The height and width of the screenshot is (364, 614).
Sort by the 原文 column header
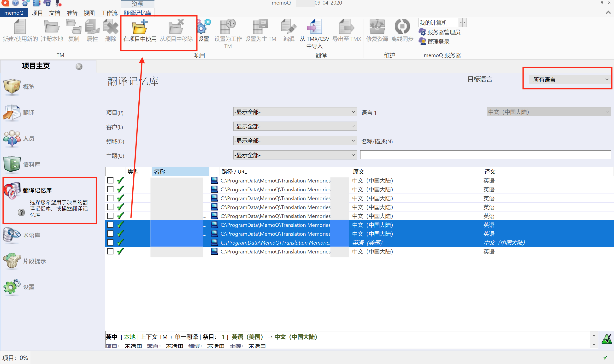pos(416,171)
